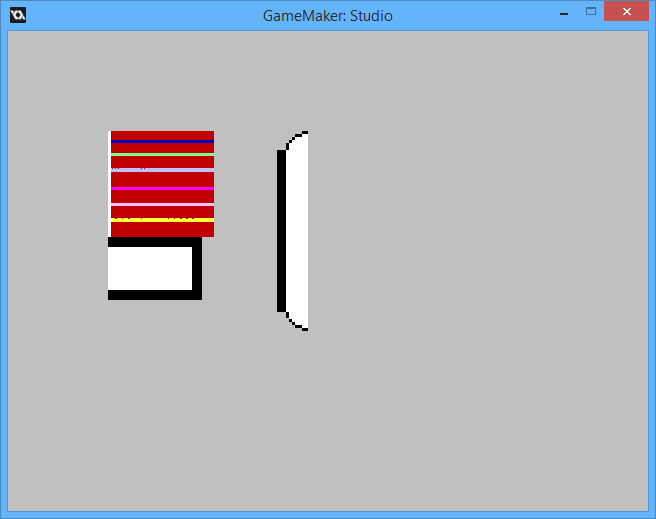Click the lavender stripe on red sprite

(162, 170)
